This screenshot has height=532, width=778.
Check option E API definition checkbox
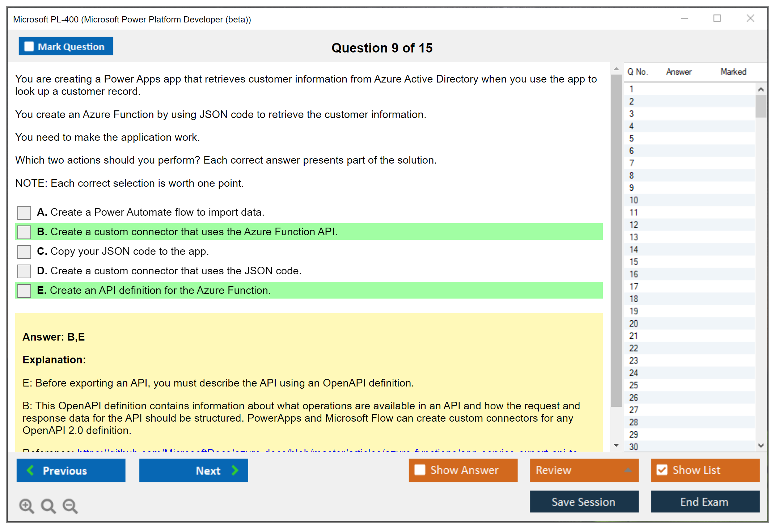(24, 291)
